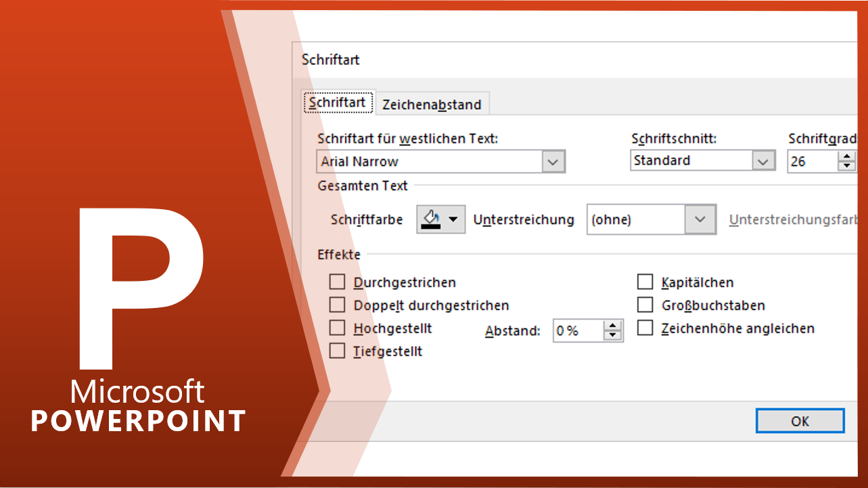Click the OK button
Image resolution: width=868 pixels, height=488 pixels.
pyautogui.click(x=800, y=421)
